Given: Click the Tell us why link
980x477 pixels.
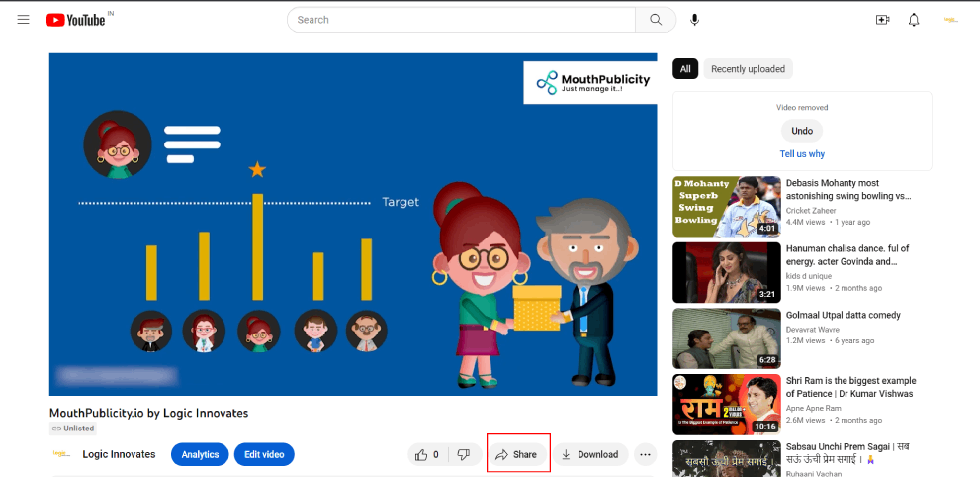Looking at the screenshot, I should point(802,153).
